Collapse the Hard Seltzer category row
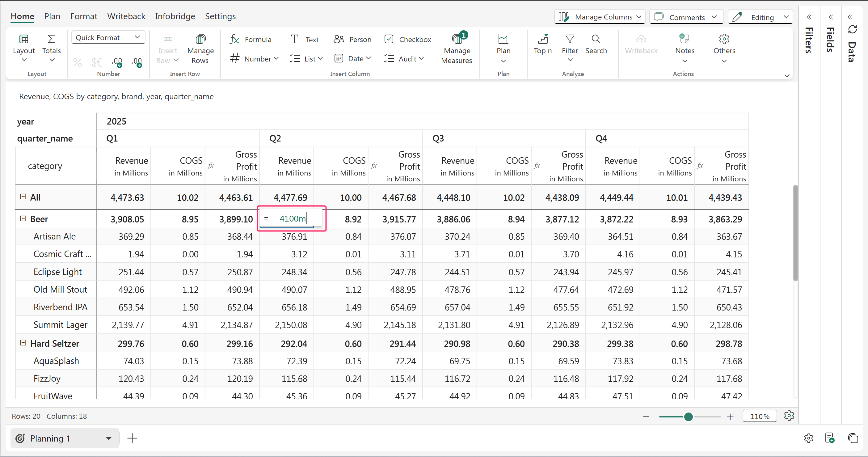Viewport: 868px width, 457px height. point(23,343)
